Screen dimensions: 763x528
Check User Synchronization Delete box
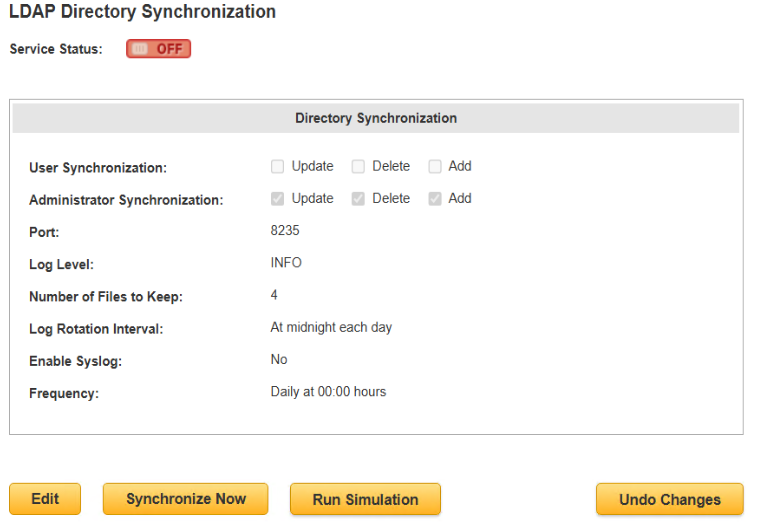coord(358,167)
